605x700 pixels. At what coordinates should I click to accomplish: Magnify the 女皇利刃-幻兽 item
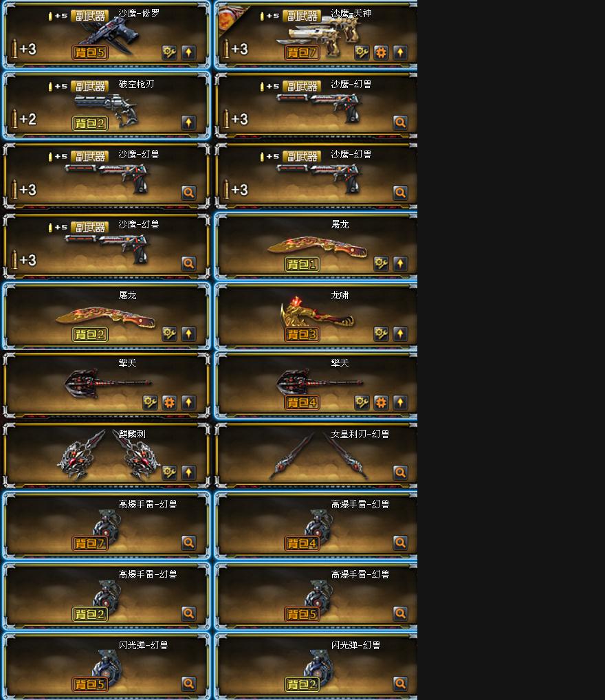(401, 472)
